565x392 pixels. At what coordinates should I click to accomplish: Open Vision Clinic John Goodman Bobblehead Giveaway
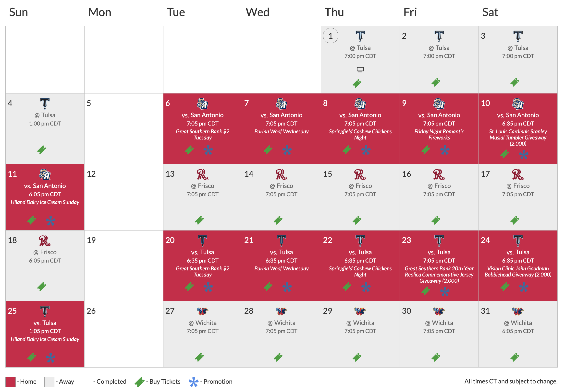pos(517,272)
